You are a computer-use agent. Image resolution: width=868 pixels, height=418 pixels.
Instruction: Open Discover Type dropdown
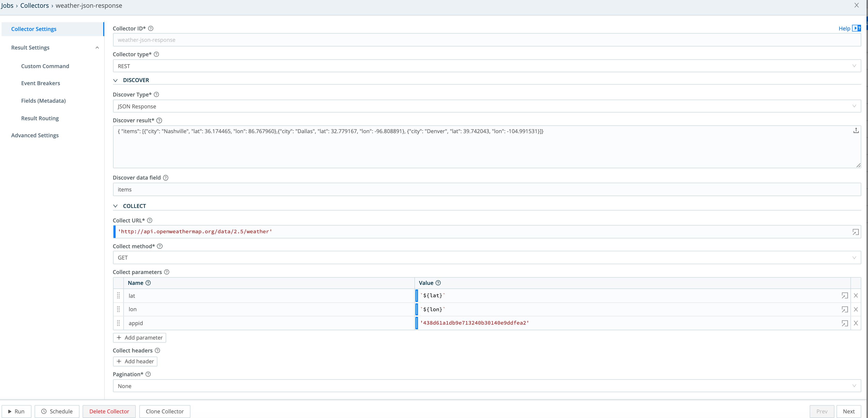pyautogui.click(x=487, y=106)
